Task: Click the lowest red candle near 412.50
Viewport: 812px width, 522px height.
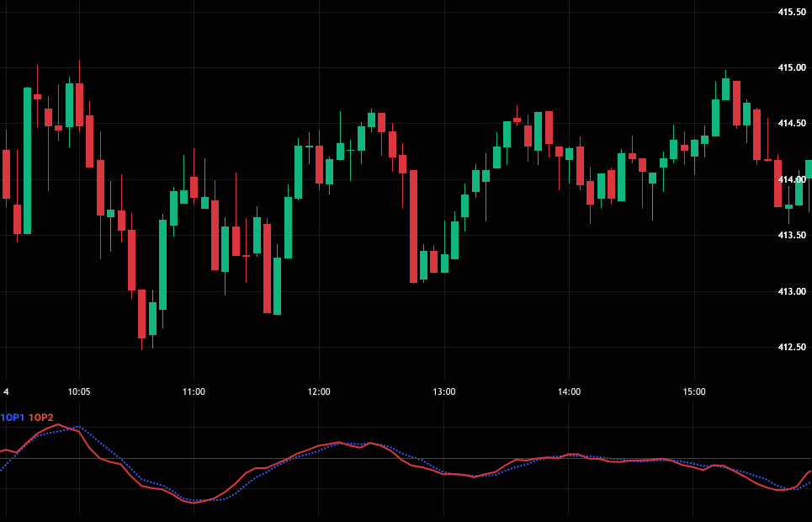Action: (141, 313)
